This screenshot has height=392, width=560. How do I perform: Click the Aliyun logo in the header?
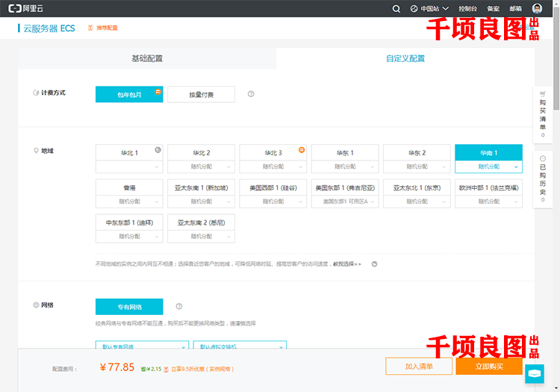[25, 8]
